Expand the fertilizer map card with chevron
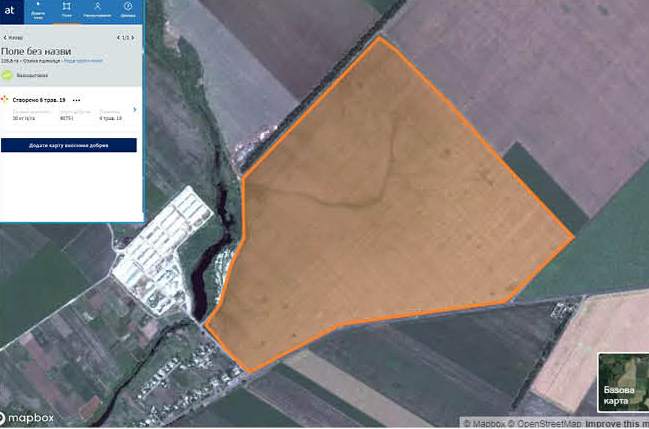Image resolution: width=649 pixels, height=429 pixels. tap(134, 110)
